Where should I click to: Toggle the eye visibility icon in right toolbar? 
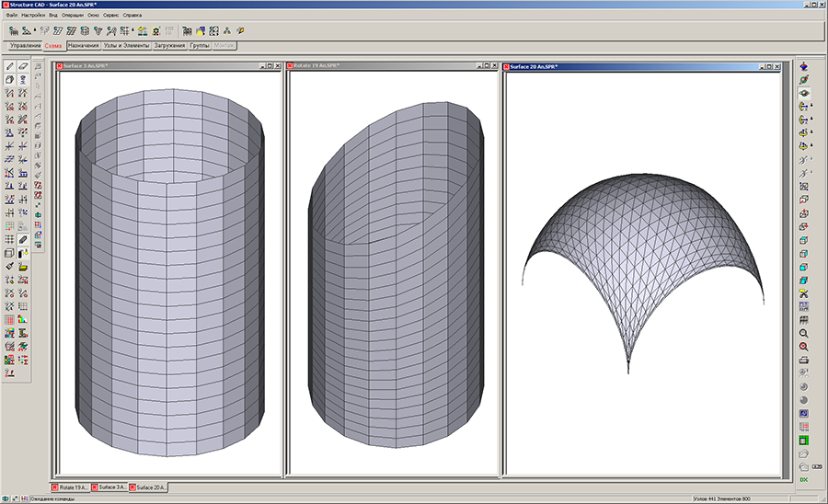point(803,94)
